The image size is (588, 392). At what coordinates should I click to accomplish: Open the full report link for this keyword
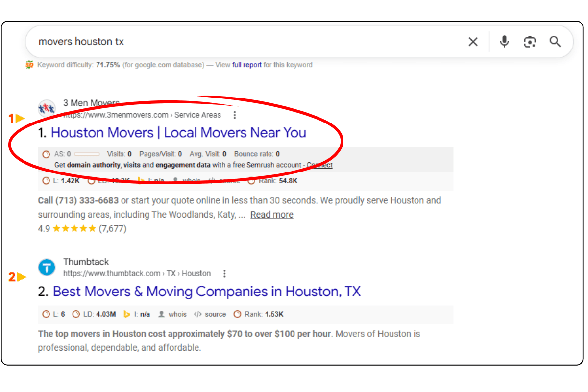247,65
